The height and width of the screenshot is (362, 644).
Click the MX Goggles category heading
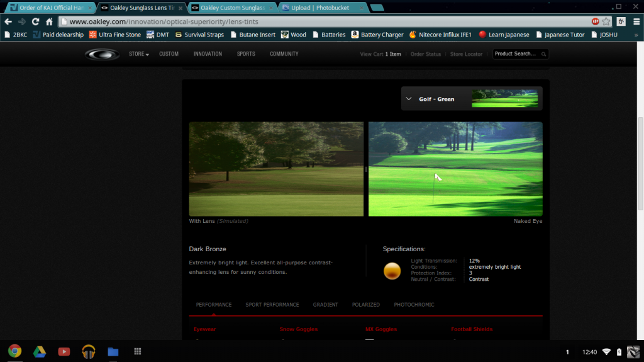(381, 329)
